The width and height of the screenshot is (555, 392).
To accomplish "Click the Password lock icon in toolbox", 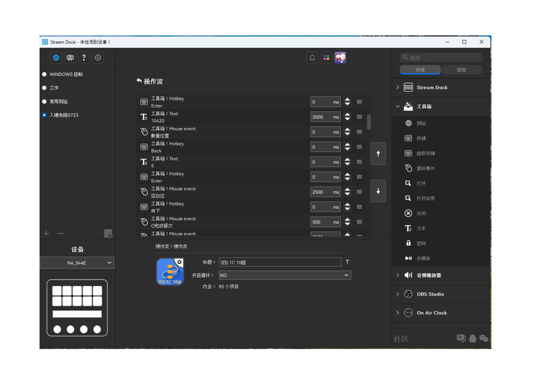I will pos(408,243).
